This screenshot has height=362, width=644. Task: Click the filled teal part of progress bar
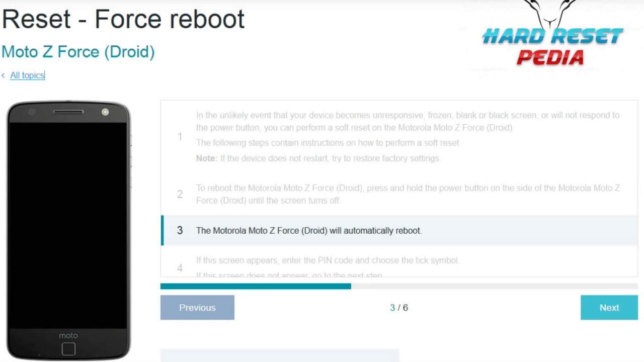click(256, 286)
